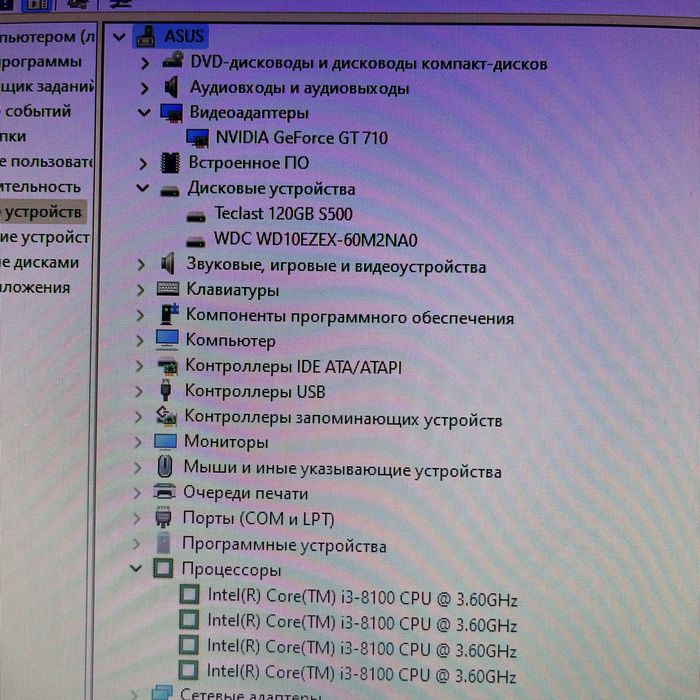This screenshot has width=700, height=700.
Task: Collapse the ASUS root node
Action: (x=119, y=37)
